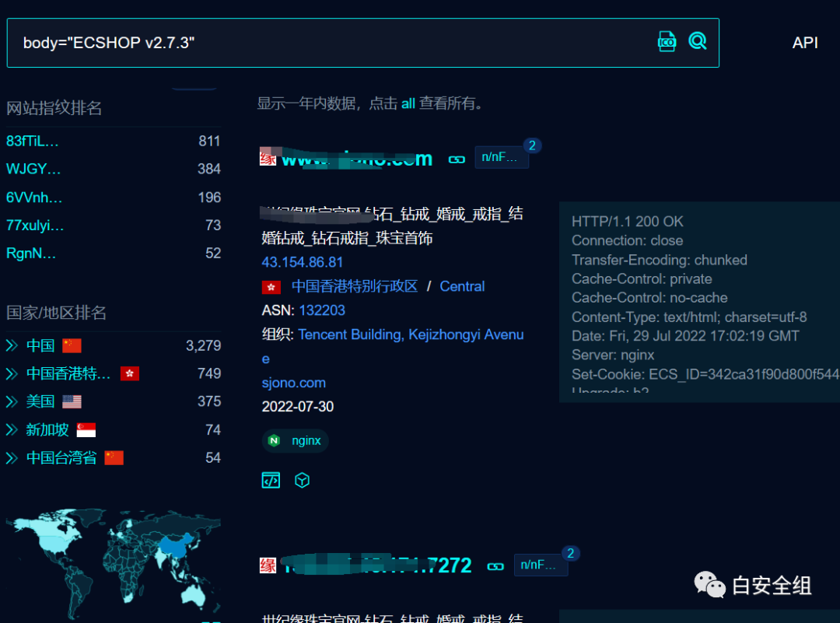Viewport: 840px width, 623px height.
Task: Click the Hong Kong flag in first result
Action: [x=271, y=287]
